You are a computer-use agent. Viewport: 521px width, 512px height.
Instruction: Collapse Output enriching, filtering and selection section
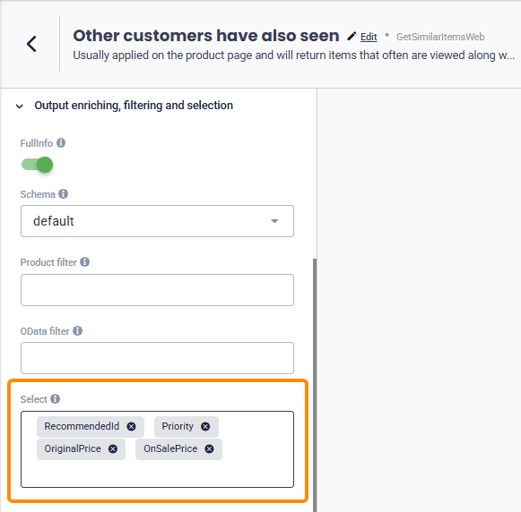20,106
